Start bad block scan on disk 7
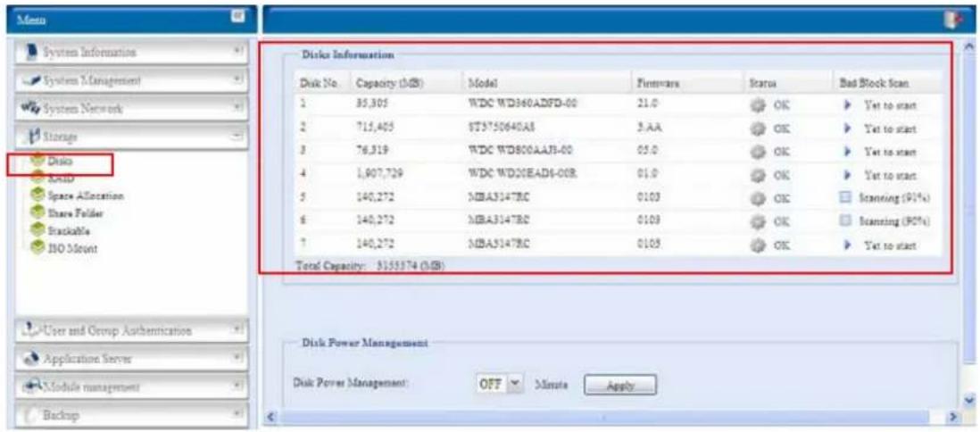The height and width of the screenshot is (432, 980). point(848,245)
